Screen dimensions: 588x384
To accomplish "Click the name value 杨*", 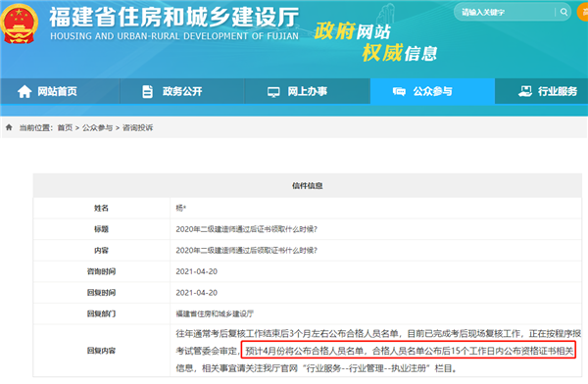I will [x=180, y=208].
